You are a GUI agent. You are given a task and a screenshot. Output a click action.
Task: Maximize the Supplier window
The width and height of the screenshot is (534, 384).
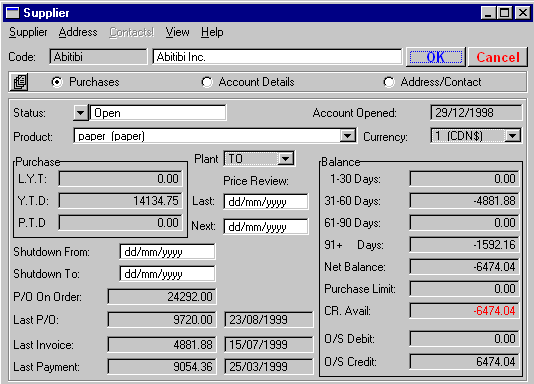pos(504,13)
